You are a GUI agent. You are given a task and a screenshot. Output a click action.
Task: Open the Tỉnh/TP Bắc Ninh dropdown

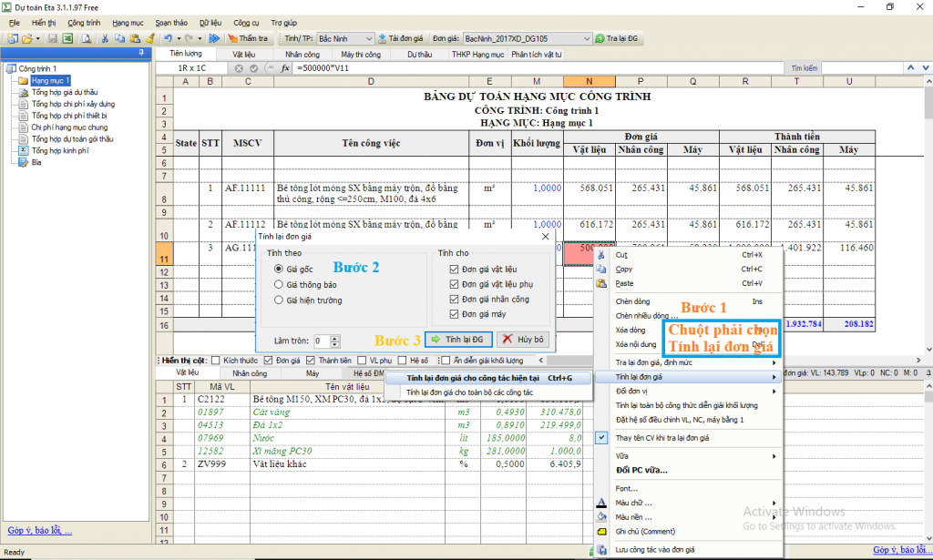pyautogui.click(x=368, y=39)
